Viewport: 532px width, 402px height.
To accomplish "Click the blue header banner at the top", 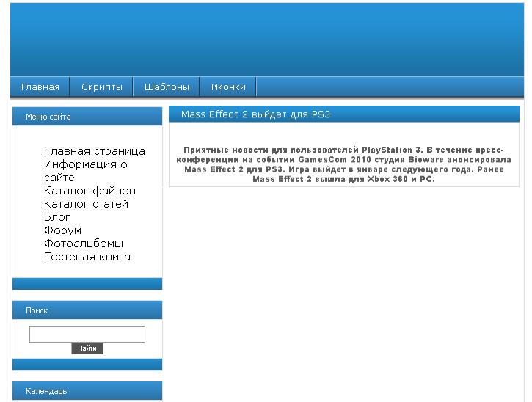I will click(267, 38).
